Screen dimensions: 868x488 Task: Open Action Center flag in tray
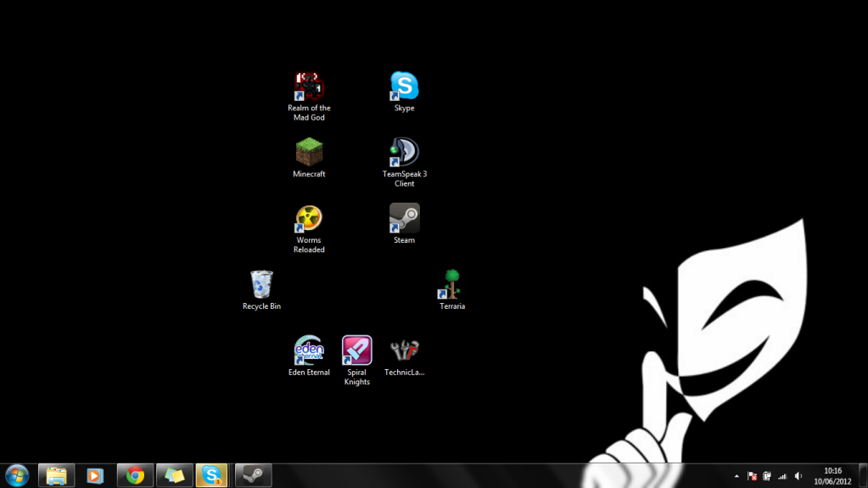tap(752, 476)
